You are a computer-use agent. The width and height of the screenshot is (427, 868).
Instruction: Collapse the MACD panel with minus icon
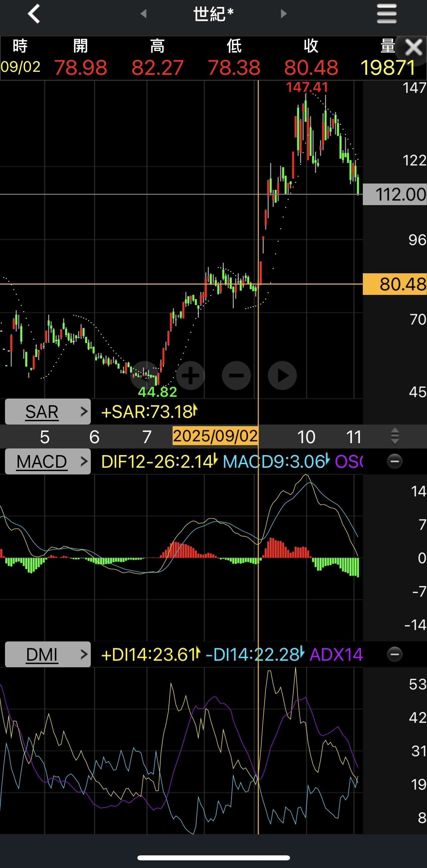(x=395, y=461)
